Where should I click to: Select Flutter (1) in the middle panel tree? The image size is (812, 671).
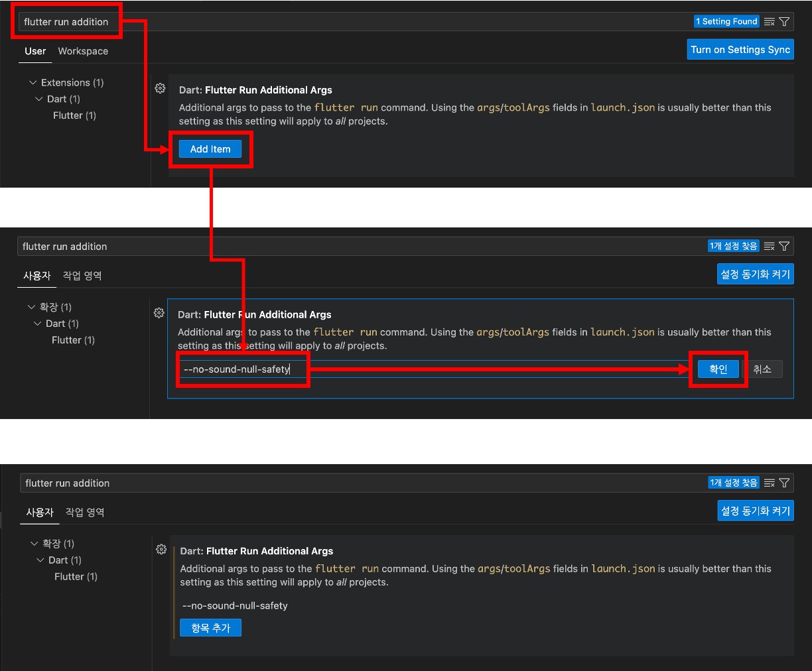73,340
